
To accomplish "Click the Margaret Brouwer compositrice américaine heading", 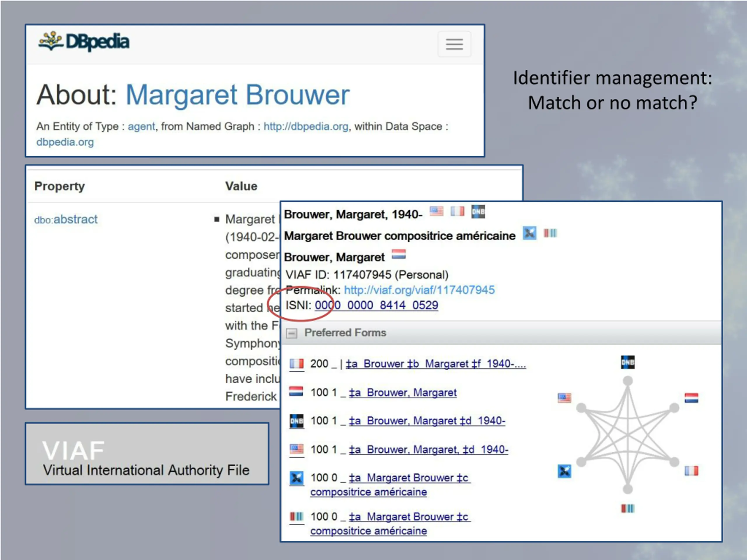I will [400, 236].
